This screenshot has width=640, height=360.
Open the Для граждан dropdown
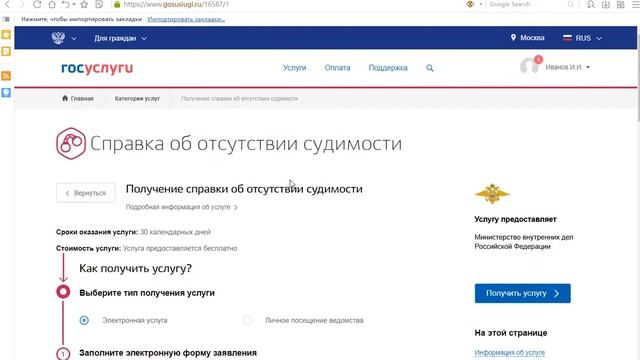pyautogui.click(x=120, y=38)
